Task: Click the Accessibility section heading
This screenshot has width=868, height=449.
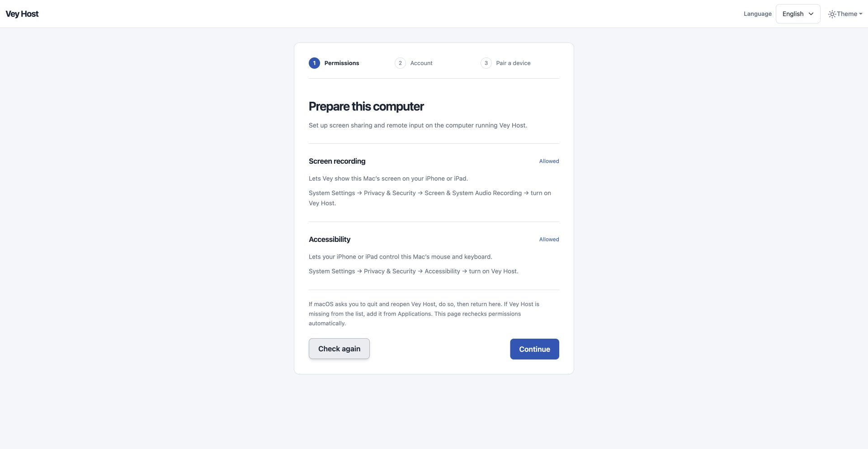Action: [x=330, y=239]
